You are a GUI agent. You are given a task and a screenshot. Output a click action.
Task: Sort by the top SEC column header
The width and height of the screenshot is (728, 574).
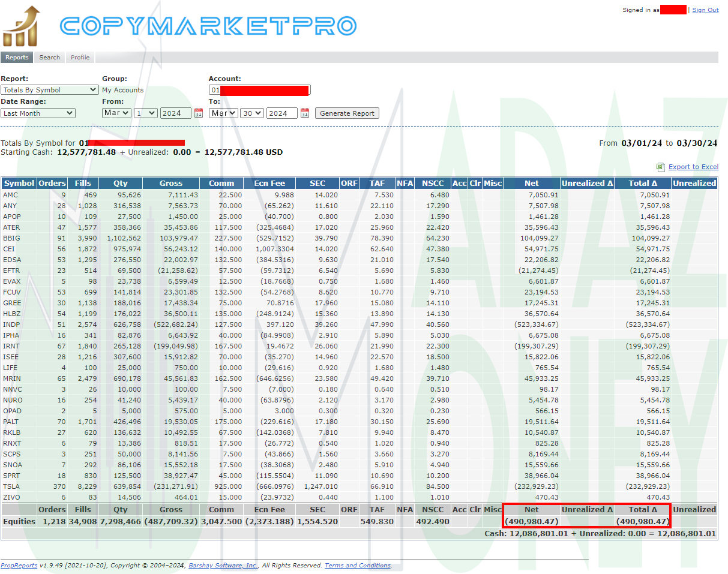[317, 184]
